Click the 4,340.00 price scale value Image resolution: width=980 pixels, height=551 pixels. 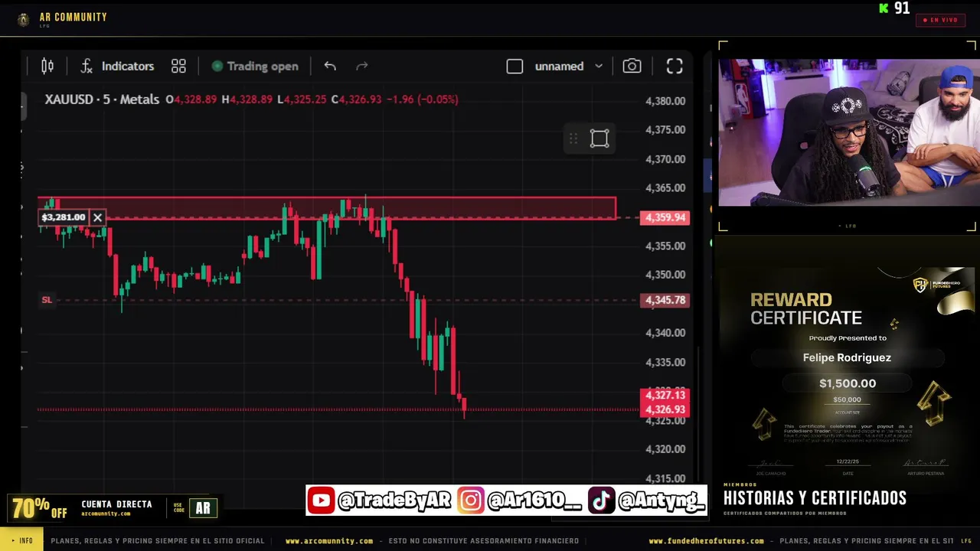pyautogui.click(x=665, y=333)
